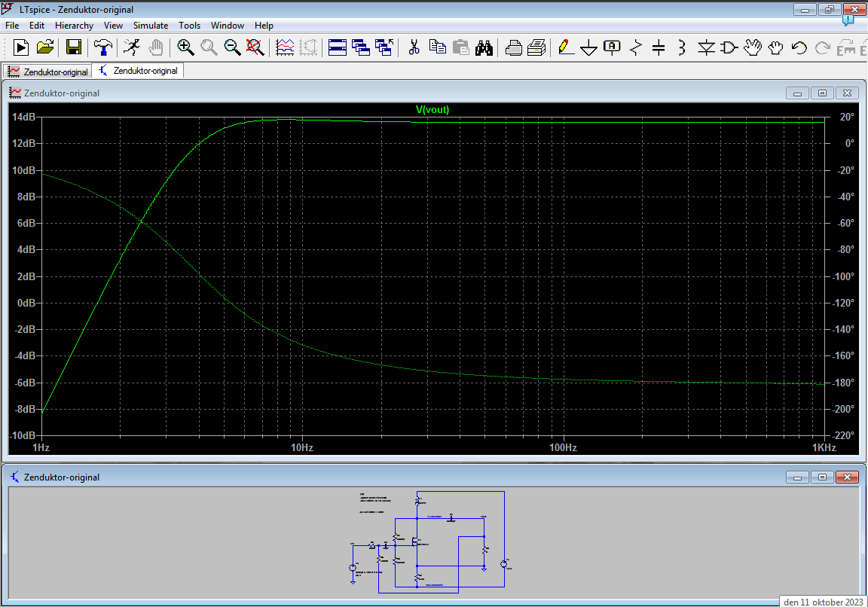Screen dimensions: 868x607
Task: Click the date indicator den 11 oktober 2023
Action: point(823,602)
